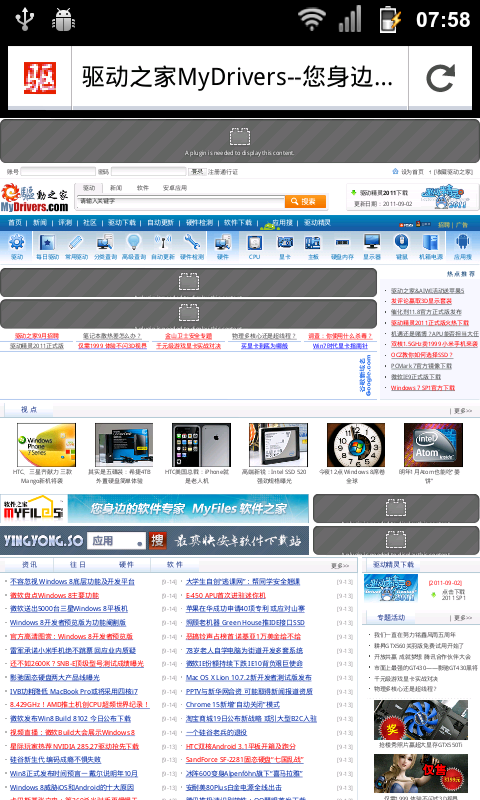Click 更多>> beside the 视点 heading
Viewport: 480px width, 800px height.
pyautogui.click(x=463, y=410)
